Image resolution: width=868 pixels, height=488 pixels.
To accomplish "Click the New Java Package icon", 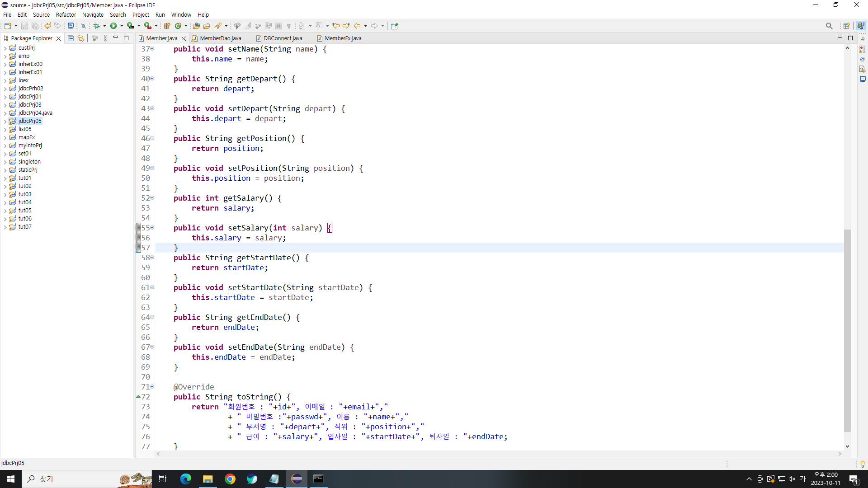I will [167, 26].
